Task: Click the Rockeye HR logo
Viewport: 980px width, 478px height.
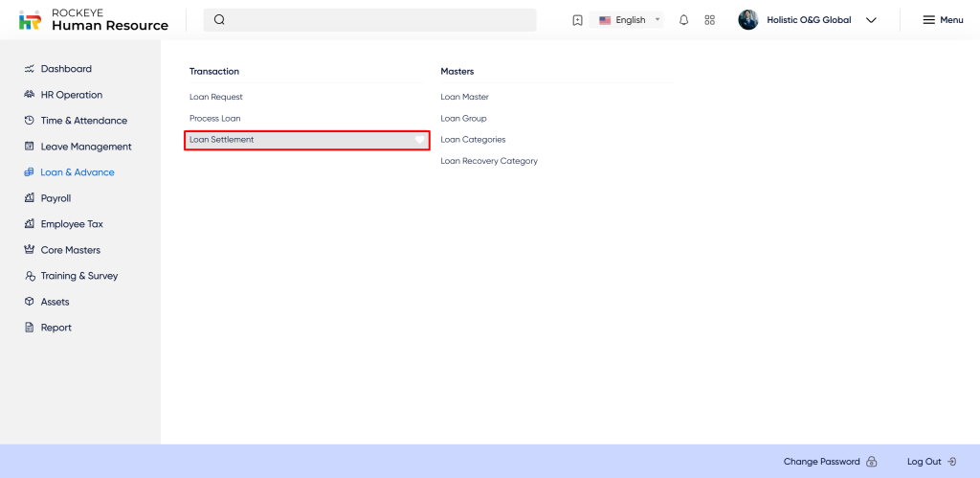Action: (30, 20)
